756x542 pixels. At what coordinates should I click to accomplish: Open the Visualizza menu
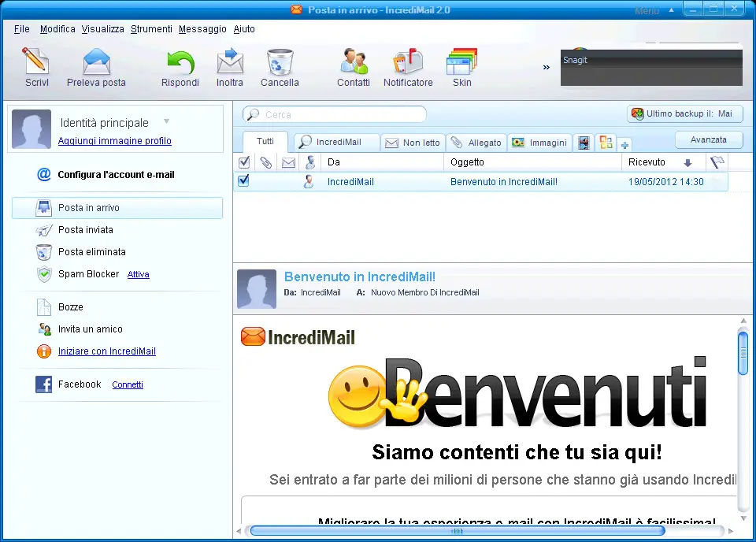click(x=102, y=29)
